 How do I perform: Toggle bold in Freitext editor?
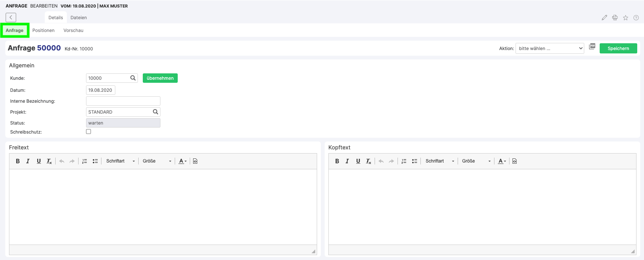[x=18, y=161]
